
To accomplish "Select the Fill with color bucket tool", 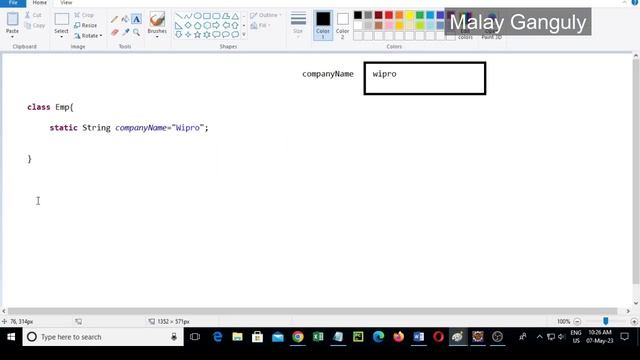I will (x=125, y=19).
